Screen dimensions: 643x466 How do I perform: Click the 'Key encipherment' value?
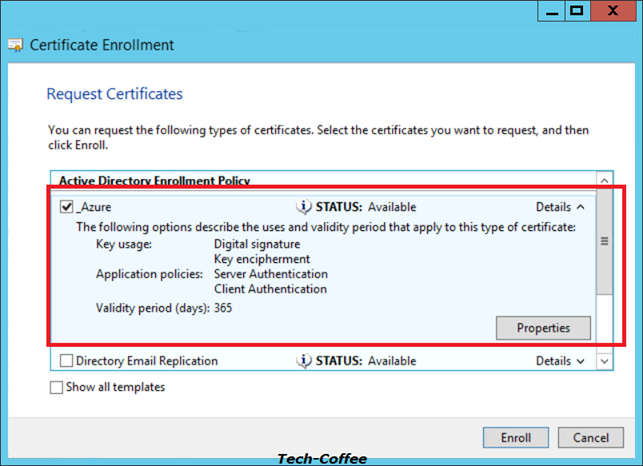pos(262,259)
